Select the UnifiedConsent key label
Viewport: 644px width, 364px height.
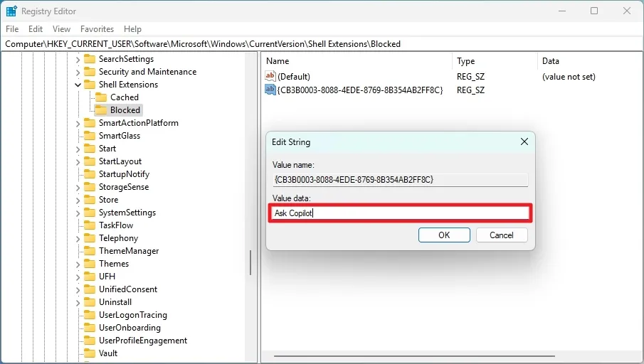[x=128, y=289]
